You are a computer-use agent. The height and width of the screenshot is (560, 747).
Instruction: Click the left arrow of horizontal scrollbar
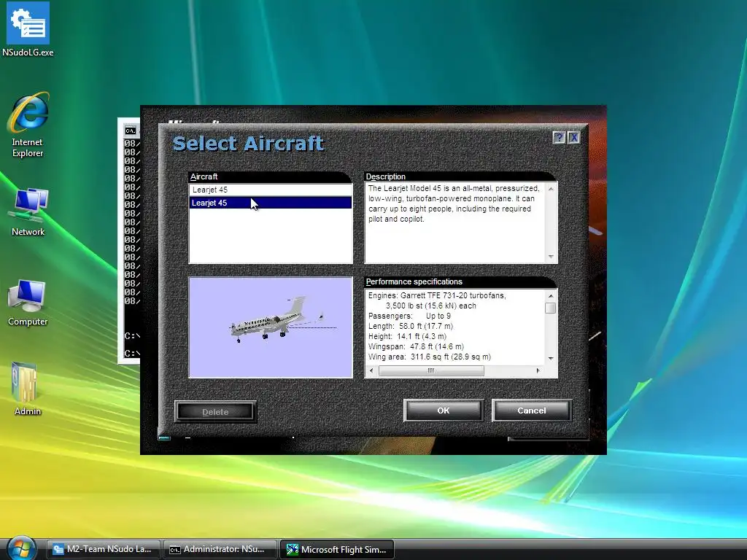pyautogui.click(x=371, y=370)
